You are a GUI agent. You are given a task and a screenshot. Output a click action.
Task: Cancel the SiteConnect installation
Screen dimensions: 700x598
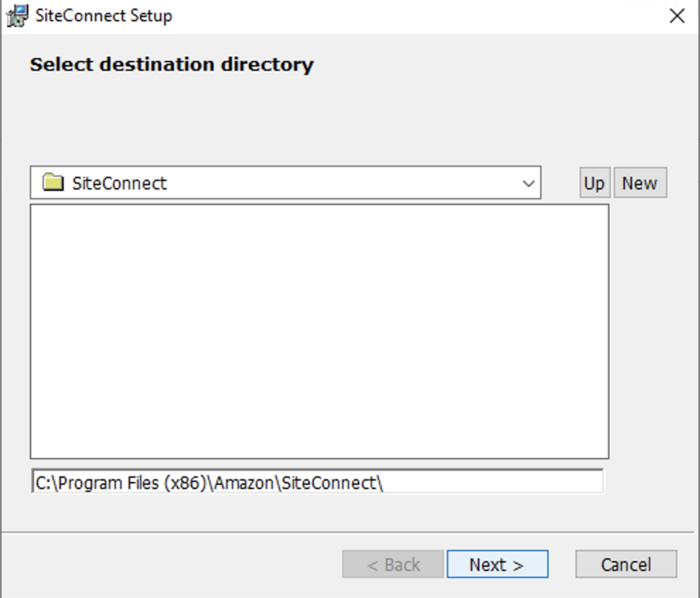click(x=626, y=565)
